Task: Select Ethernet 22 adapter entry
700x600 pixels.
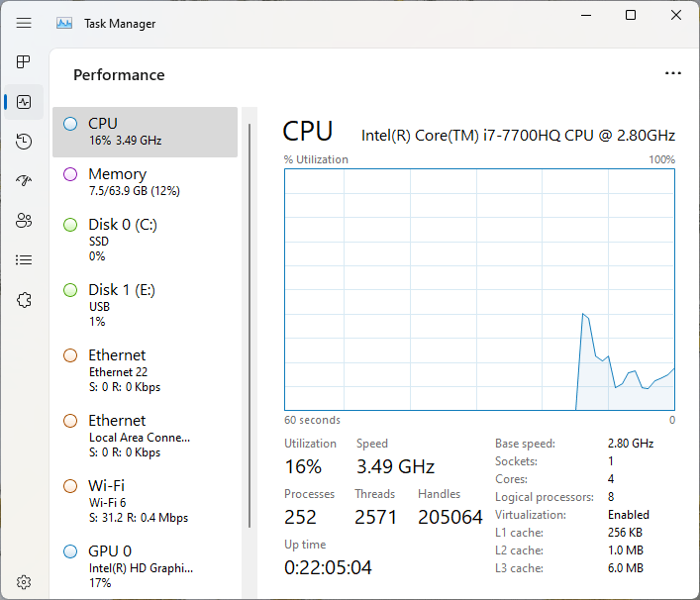Action: (146, 370)
